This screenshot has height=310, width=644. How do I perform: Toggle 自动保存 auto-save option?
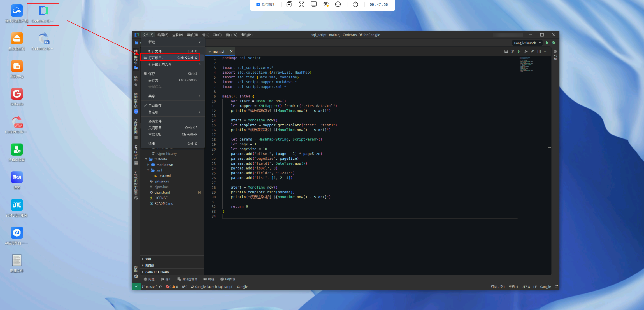coord(155,105)
